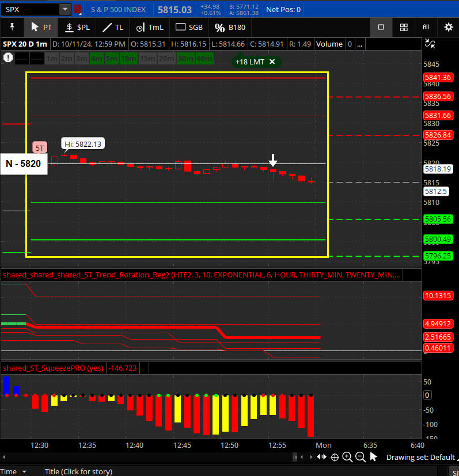Click the 0.46011 trend value tag
The width and height of the screenshot is (459, 476).
point(438,348)
